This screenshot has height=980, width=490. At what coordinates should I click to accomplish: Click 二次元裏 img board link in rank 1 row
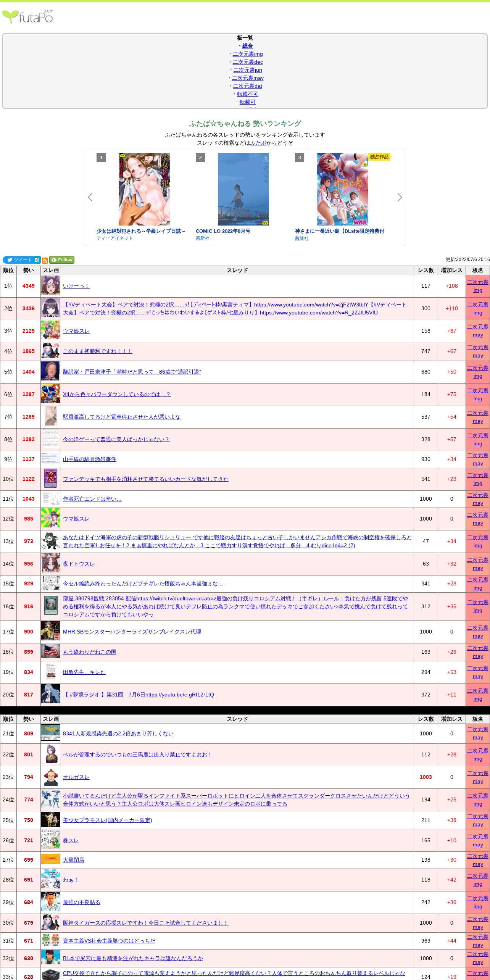pyautogui.click(x=478, y=286)
